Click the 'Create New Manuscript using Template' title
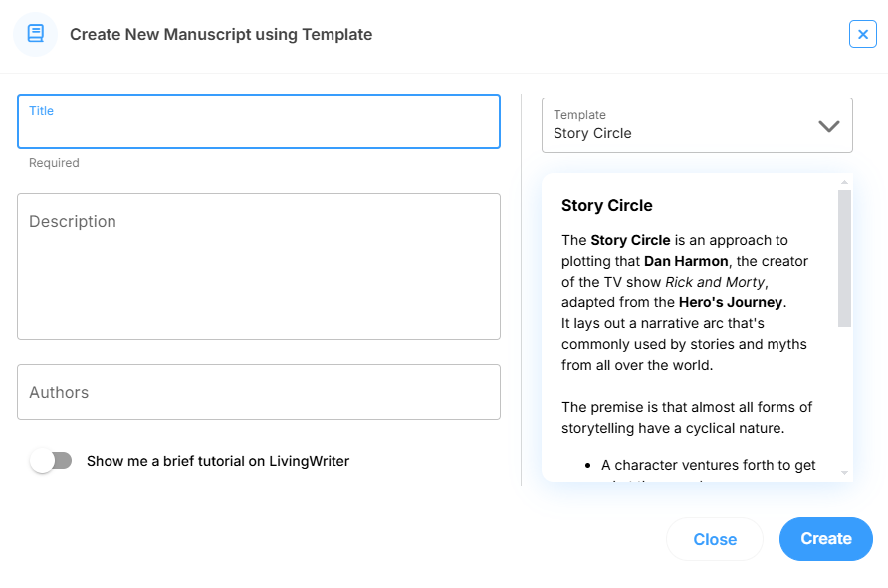 pos(221,35)
